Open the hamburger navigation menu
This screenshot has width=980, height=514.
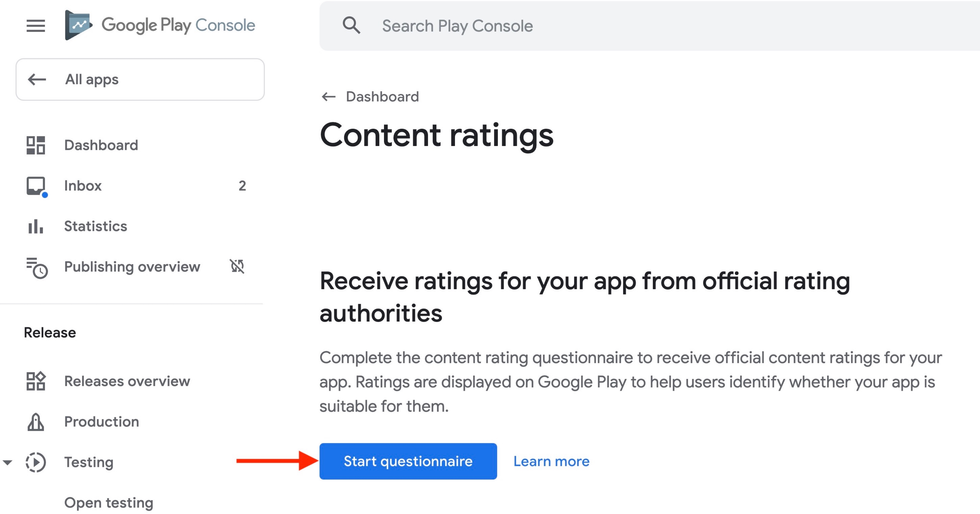click(x=36, y=26)
